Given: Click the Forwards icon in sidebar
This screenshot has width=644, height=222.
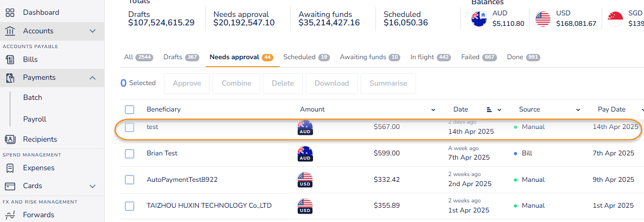Looking at the screenshot, I should coord(10,215).
